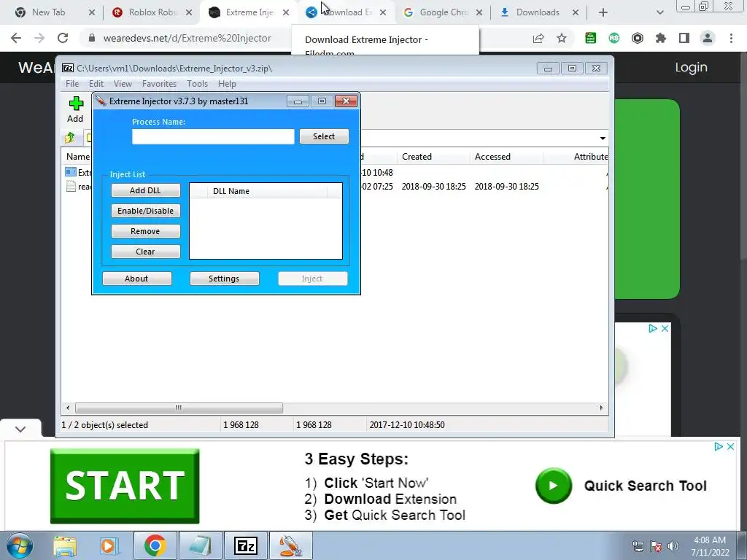Go up one folder level in 7-Zip
This screenshot has height=560, width=747.
tap(69, 138)
